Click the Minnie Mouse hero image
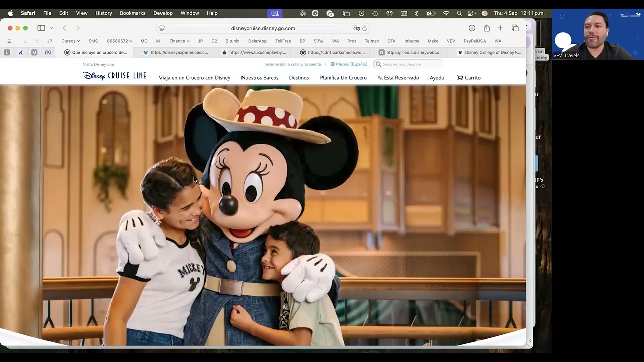 263,216
